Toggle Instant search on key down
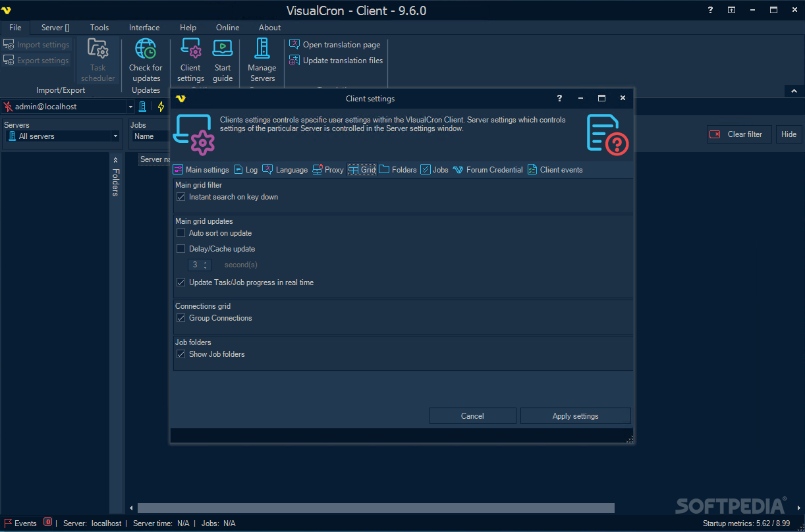The height and width of the screenshot is (532, 805). pos(181,197)
